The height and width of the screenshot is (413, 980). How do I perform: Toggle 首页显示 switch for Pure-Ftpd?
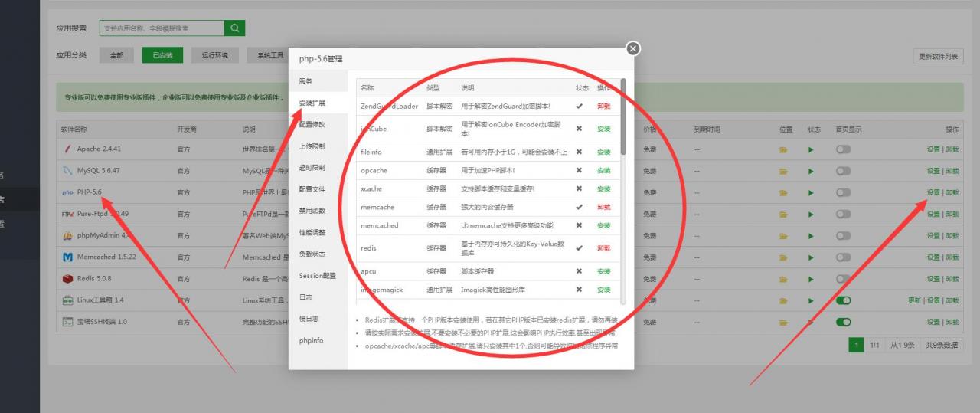click(843, 214)
